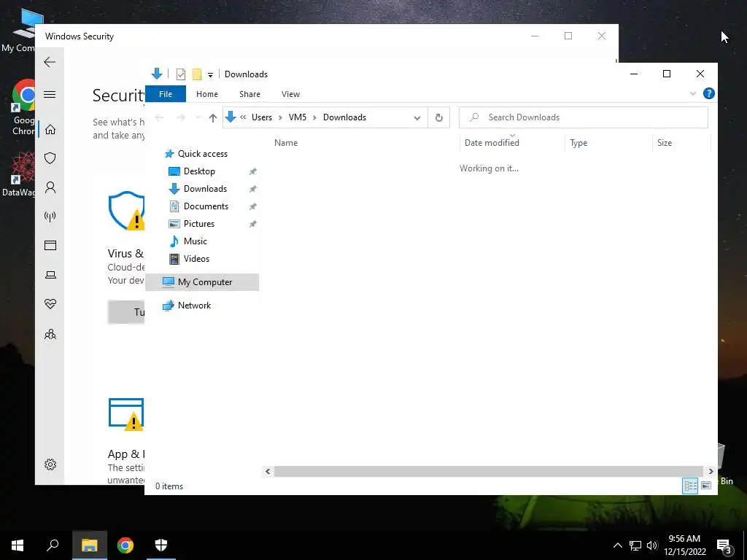Open the Share ribbon tab
Image resolution: width=747 pixels, height=560 pixels.
tap(249, 94)
